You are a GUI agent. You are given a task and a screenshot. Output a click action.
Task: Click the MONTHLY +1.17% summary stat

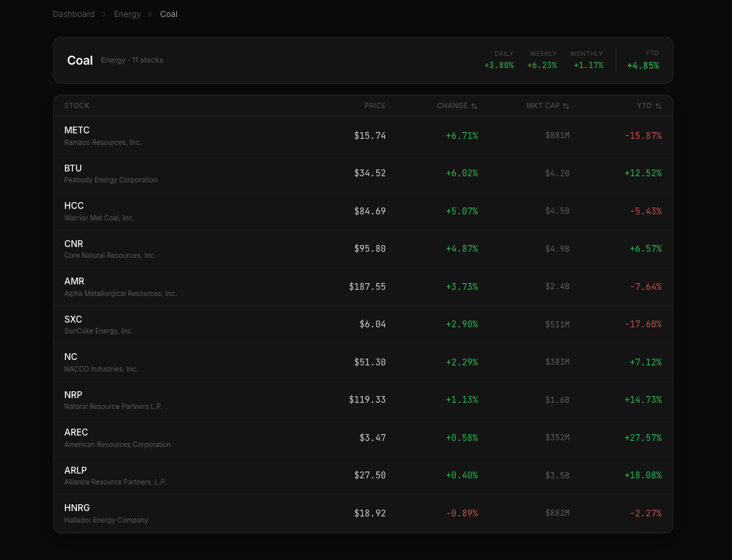587,61
